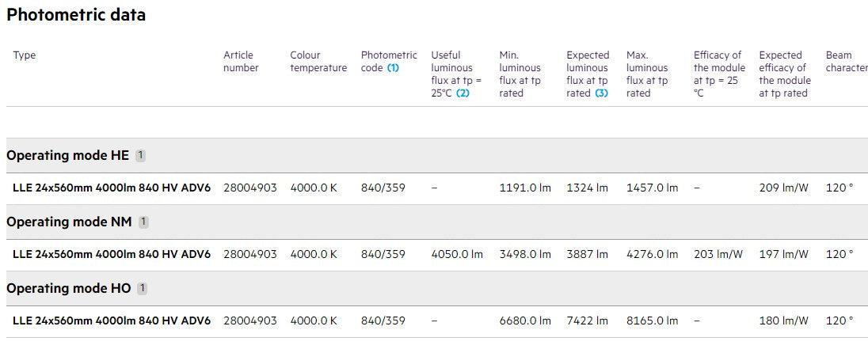This screenshot has width=868, height=349.
Task: Click the 209 lm/W efficacy value
Action: [x=784, y=188]
